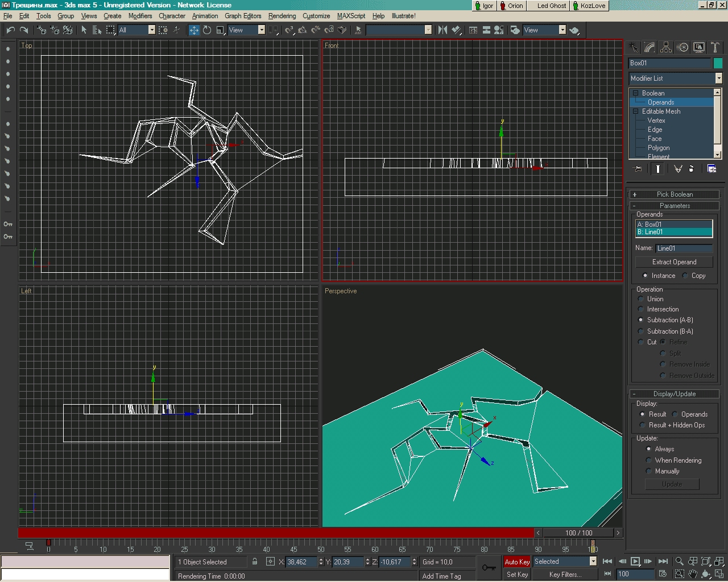Click the Set Key button
The width and height of the screenshot is (728, 582).
(517, 574)
